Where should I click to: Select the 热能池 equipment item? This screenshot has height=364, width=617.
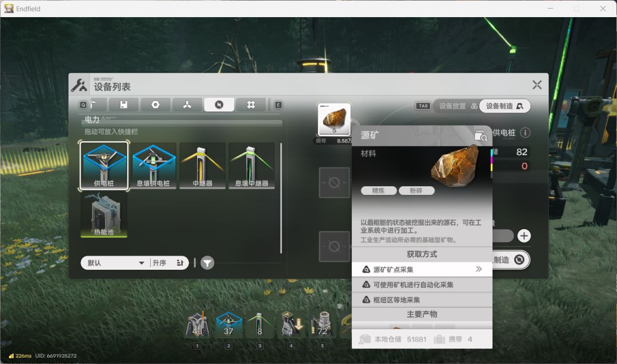tap(104, 214)
